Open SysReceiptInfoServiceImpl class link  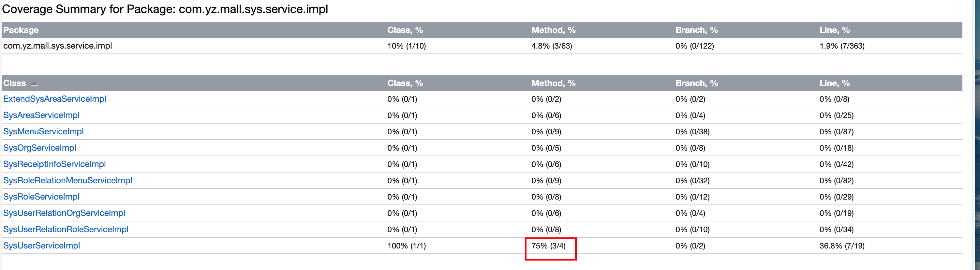(x=54, y=164)
